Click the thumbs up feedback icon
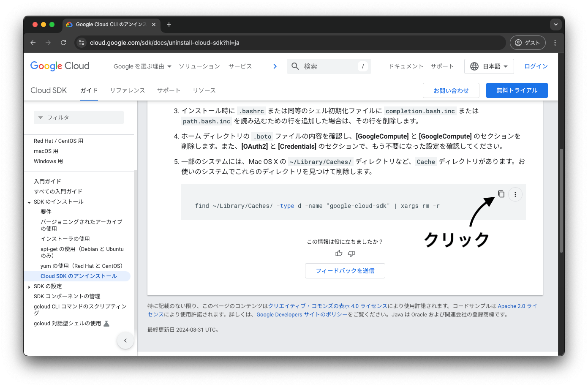This screenshot has height=387, width=588. [x=339, y=253]
